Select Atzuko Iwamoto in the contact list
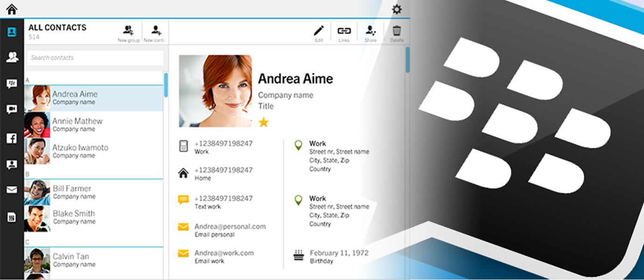This screenshot has width=644, height=280. point(94,151)
